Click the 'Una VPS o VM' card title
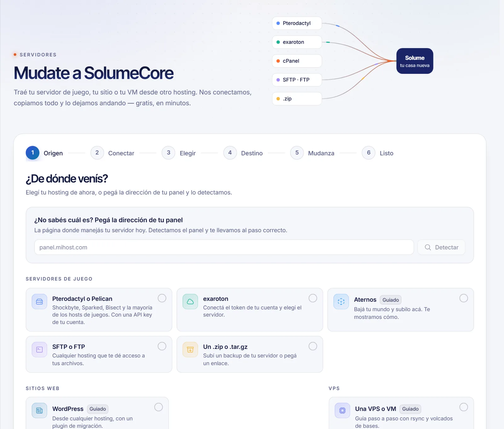The image size is (504, 429). (375, 409)
